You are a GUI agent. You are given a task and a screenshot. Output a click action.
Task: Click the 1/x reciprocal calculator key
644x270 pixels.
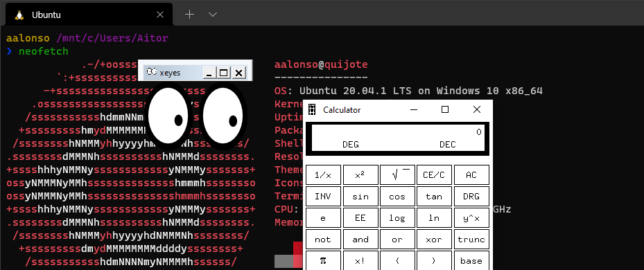click(323, 174)
